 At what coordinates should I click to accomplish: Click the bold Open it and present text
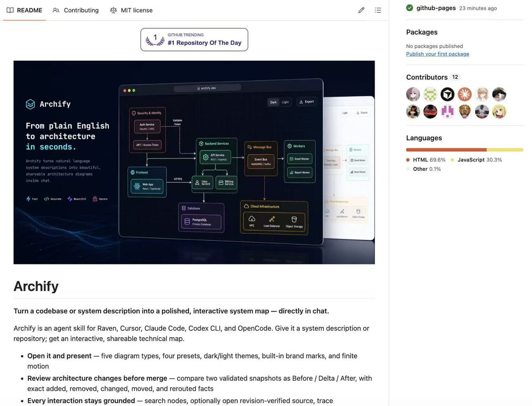59,356
